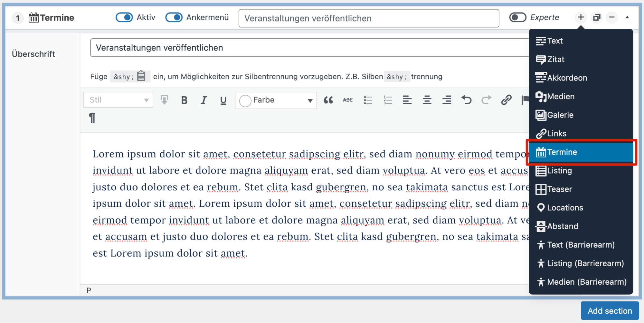
Task: Select Akkordeon in the section menu
Action: pyautogui.click(x=567, y=78)
